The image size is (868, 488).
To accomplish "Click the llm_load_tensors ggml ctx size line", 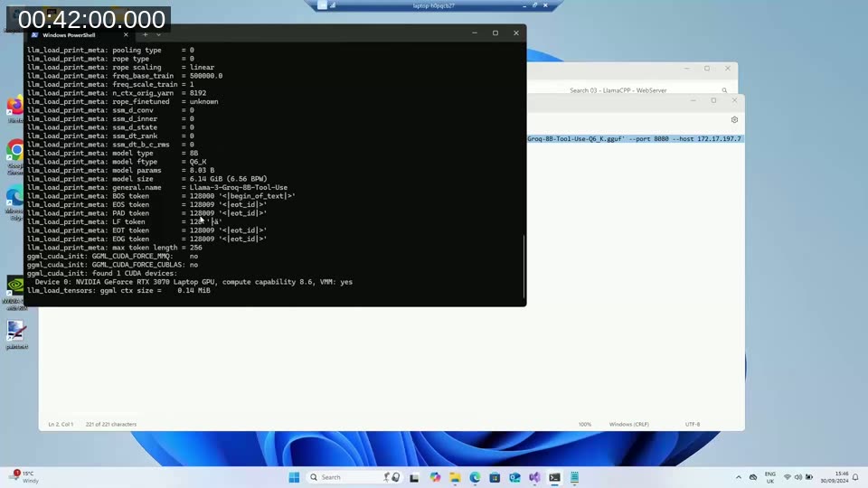I will [x=118, y=290].
